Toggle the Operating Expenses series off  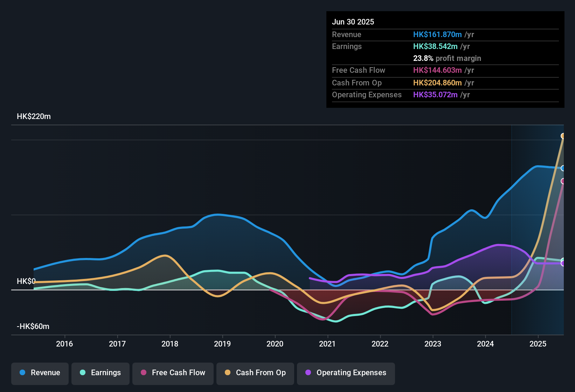[346, 373]
